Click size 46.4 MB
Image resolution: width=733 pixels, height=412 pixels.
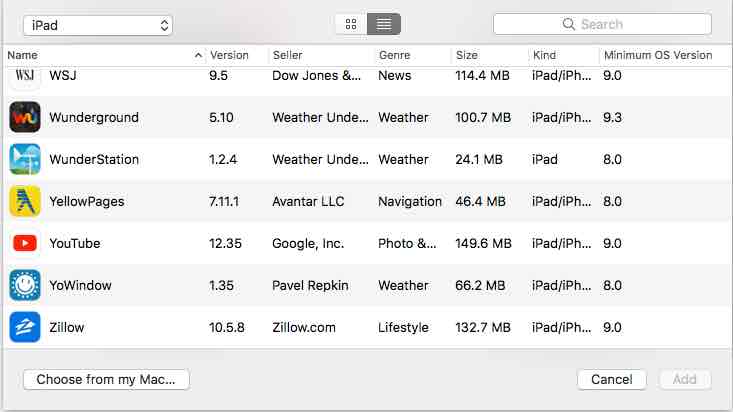(x=481, y=202)
